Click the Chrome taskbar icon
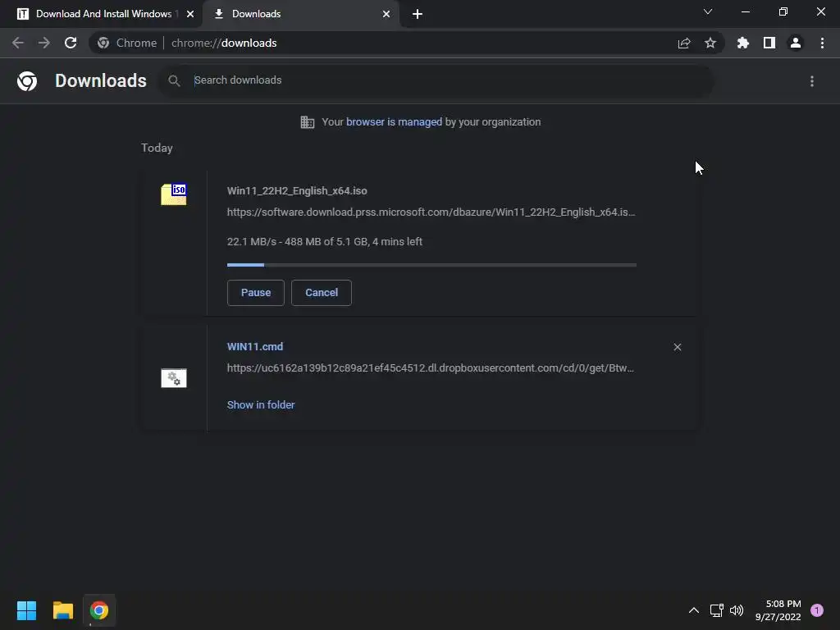This screenshot has height=630, width=840. pyautogui.click(x=99, y=610)
